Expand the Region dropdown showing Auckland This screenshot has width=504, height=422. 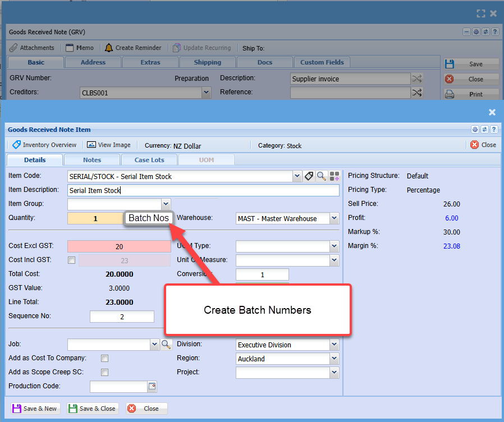click(x=334, y=359)
